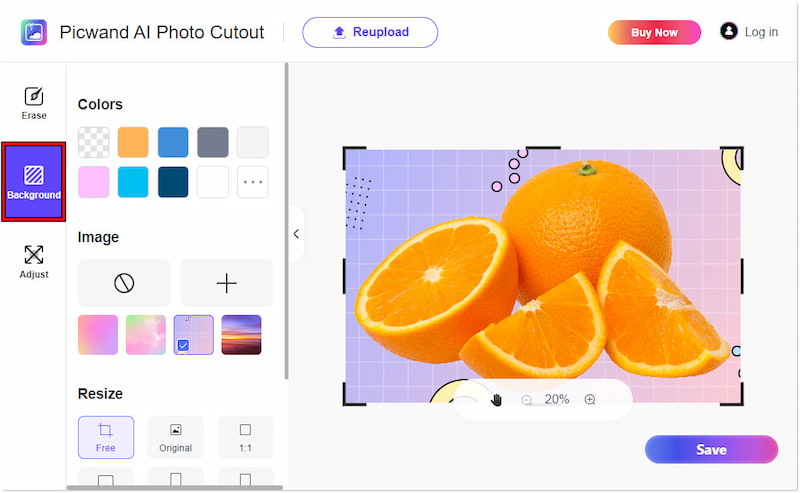
Task: Select the sunset background thumbnail
Action: (x=241, y=335)
